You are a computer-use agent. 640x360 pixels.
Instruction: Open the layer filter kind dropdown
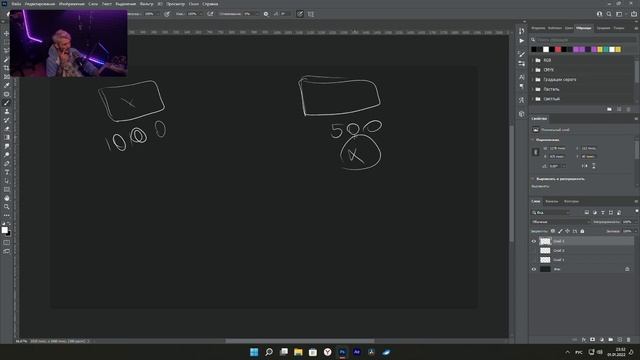click(x=551, y=212)
